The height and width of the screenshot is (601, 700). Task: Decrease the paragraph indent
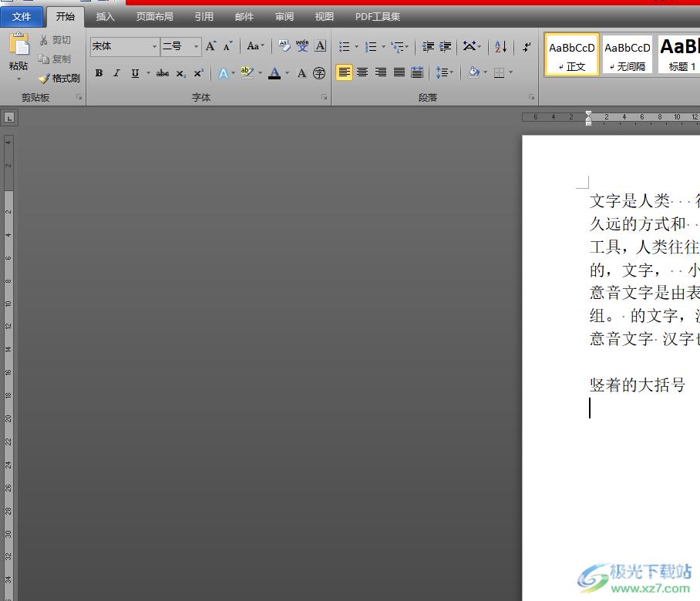coord(428,46)
